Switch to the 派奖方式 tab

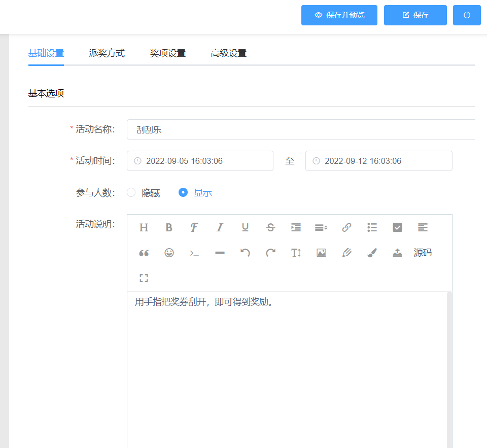click(107, 53)
